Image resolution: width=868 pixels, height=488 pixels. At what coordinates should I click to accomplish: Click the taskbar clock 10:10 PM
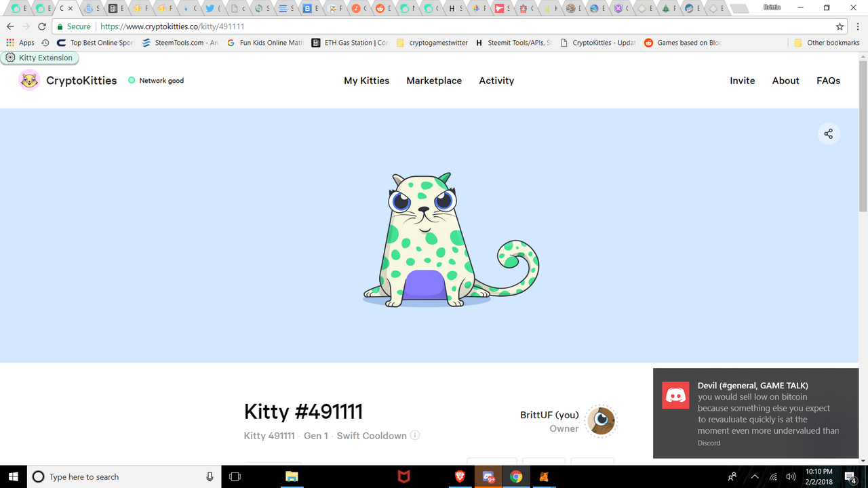[820, 476]
